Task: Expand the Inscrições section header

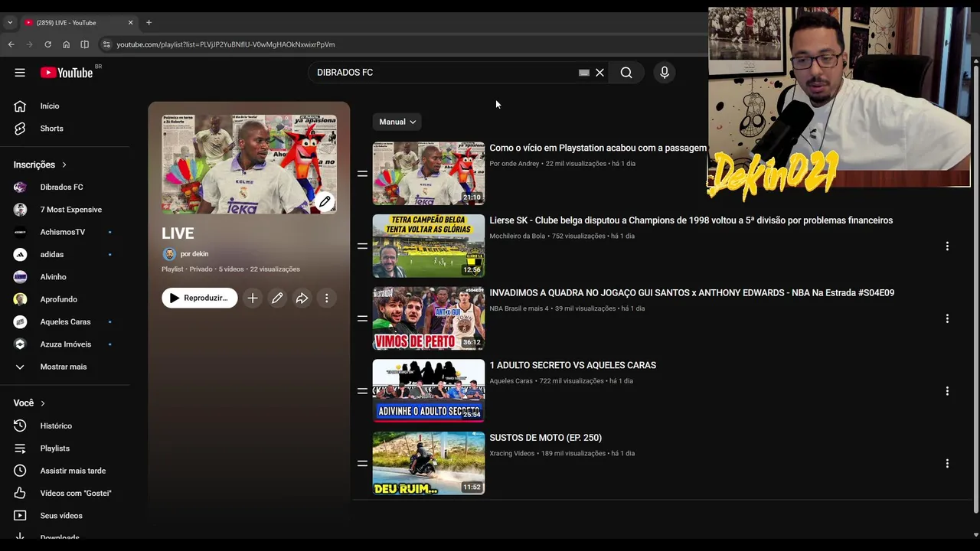Action: [x=40, y=165]
